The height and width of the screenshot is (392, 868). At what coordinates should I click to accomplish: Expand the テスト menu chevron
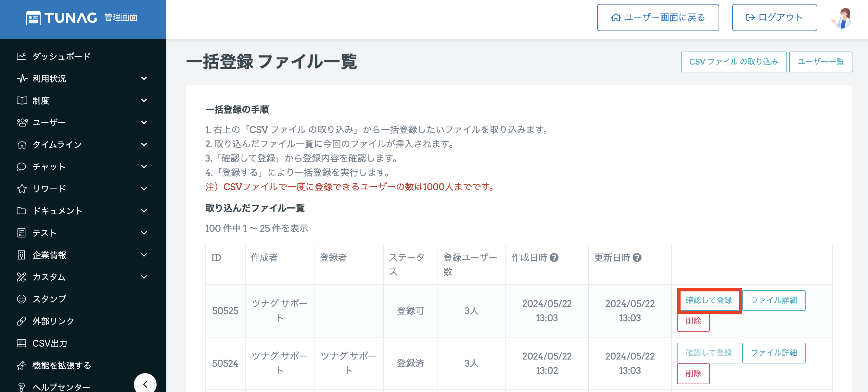[x=144, y=233]
